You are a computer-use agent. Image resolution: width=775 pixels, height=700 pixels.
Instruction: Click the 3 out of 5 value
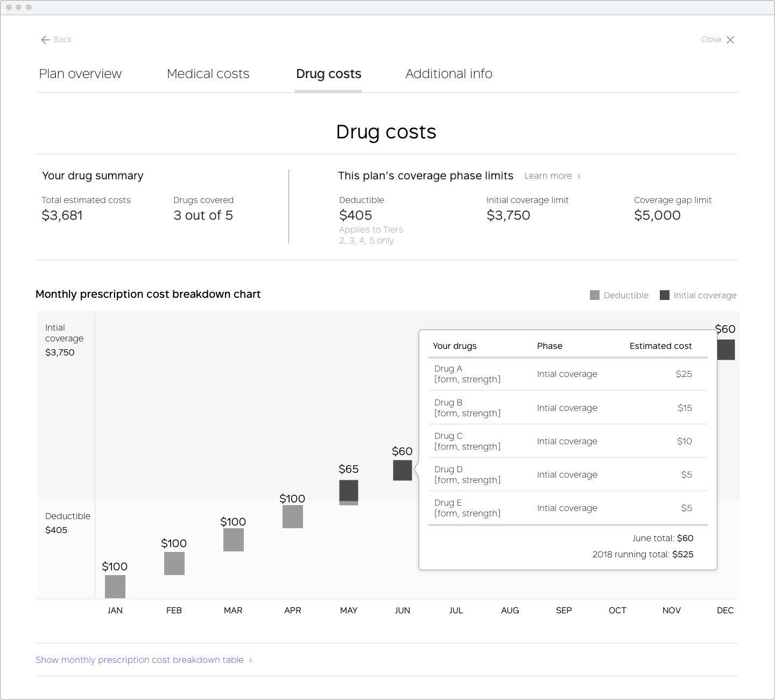(203, 215)
